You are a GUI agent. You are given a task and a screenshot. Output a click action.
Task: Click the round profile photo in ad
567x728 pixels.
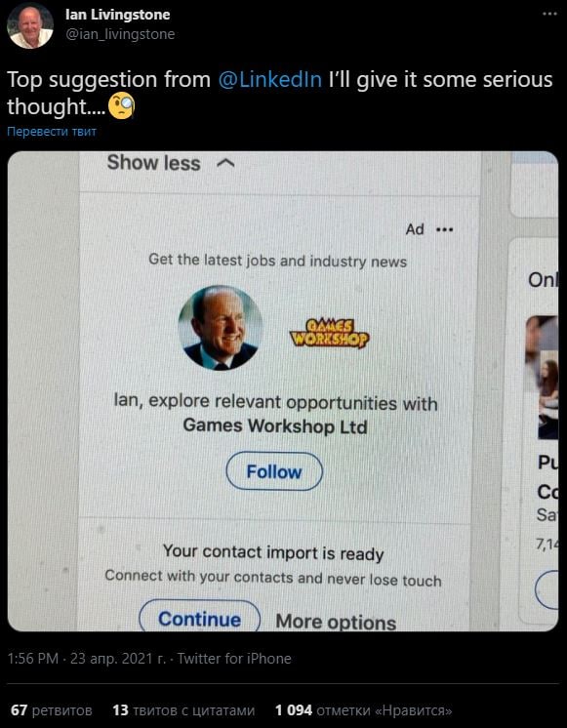coord(221,328)
